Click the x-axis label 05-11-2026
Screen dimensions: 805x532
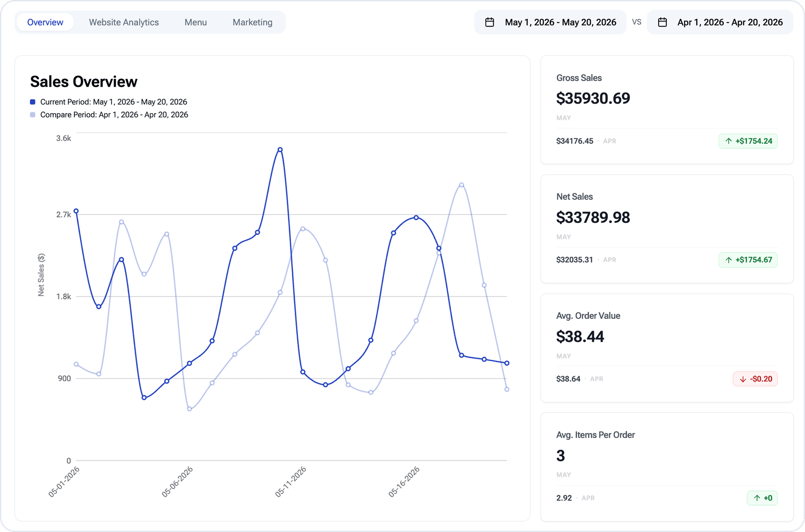tap(291, 482)
